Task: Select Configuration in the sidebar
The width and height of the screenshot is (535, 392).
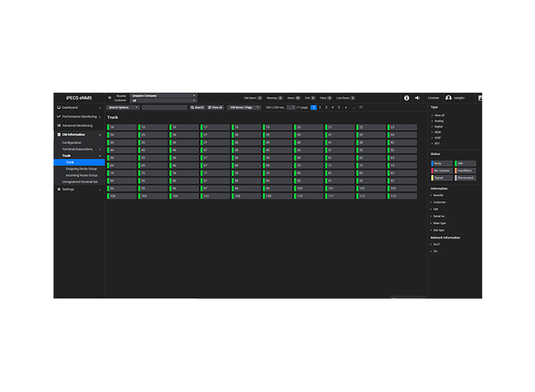Action: pyautogui.click(x=71, y=143)
